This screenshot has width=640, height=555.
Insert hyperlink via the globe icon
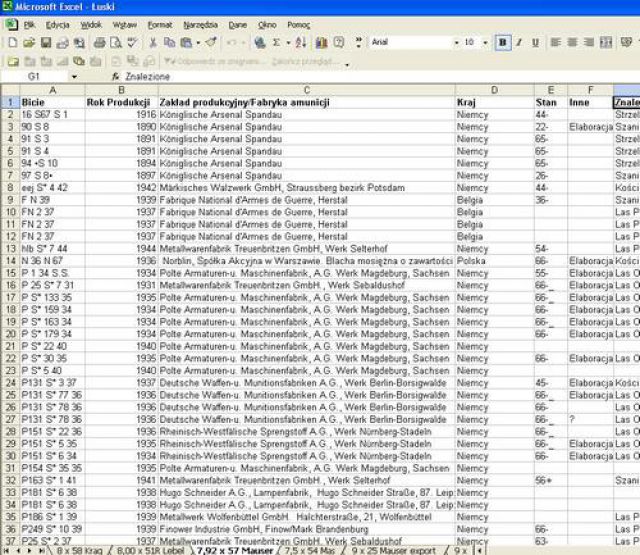tap(260, 42)
